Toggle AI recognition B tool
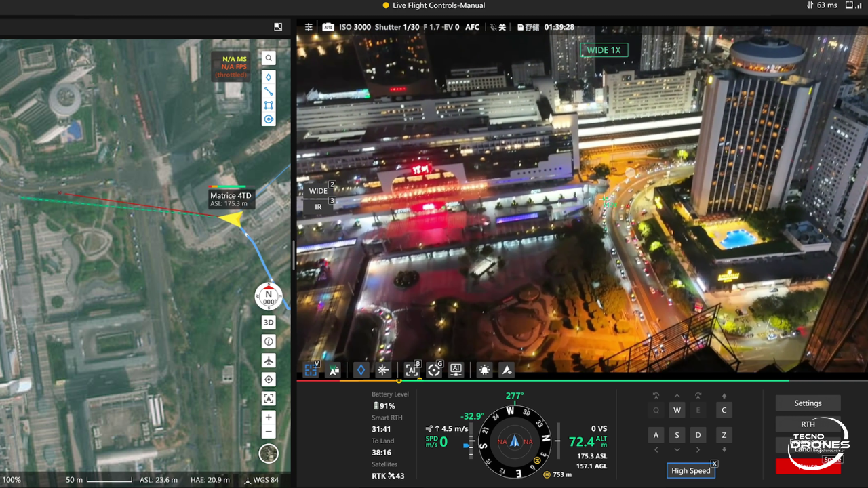The width and height of the screenshot is (868, 488). pos(412,369)
